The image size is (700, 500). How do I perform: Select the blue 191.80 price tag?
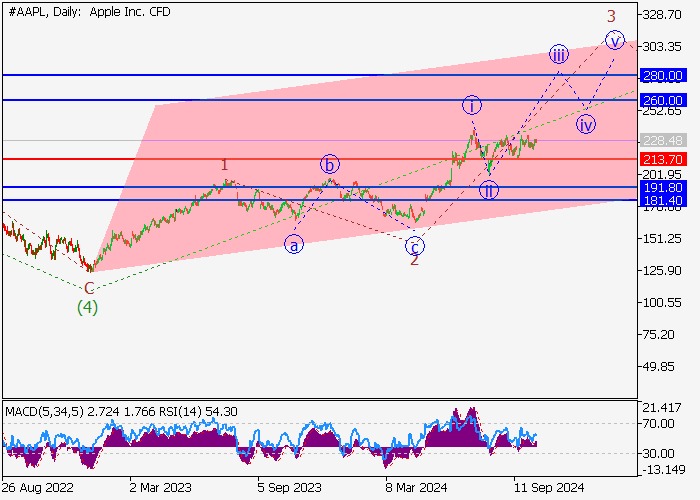pyautogui.click(x=663, y=188)
